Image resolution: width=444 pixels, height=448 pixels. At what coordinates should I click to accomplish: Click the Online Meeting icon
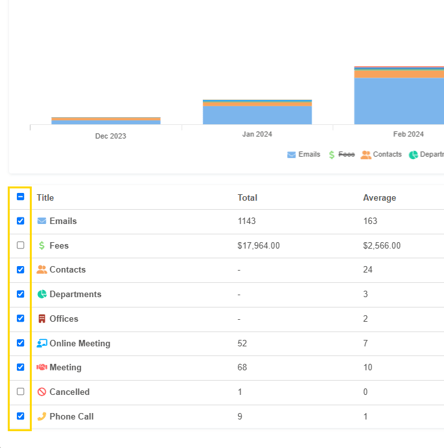point(42,343)
